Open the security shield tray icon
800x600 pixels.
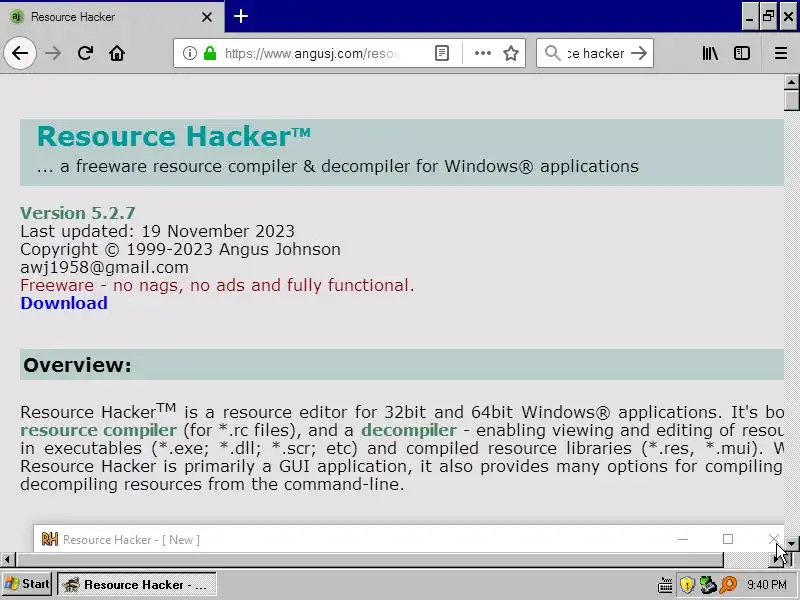[x=687, y=585]
